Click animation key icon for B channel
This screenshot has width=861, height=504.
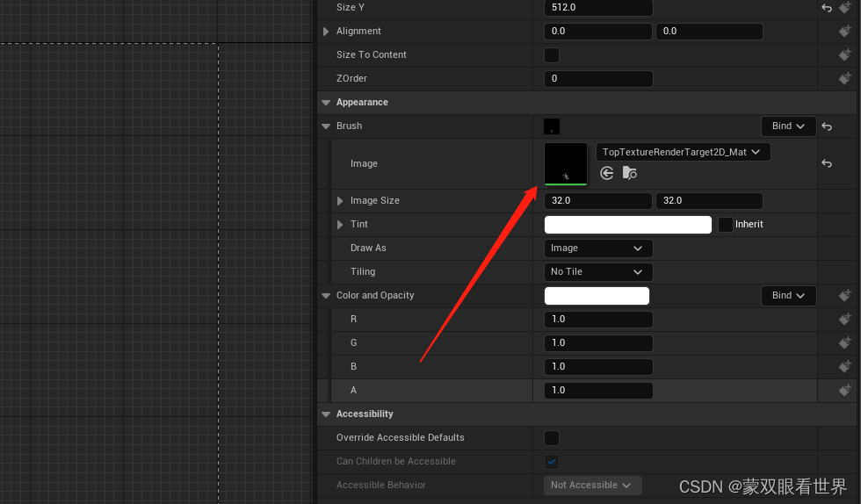(844, 366)
